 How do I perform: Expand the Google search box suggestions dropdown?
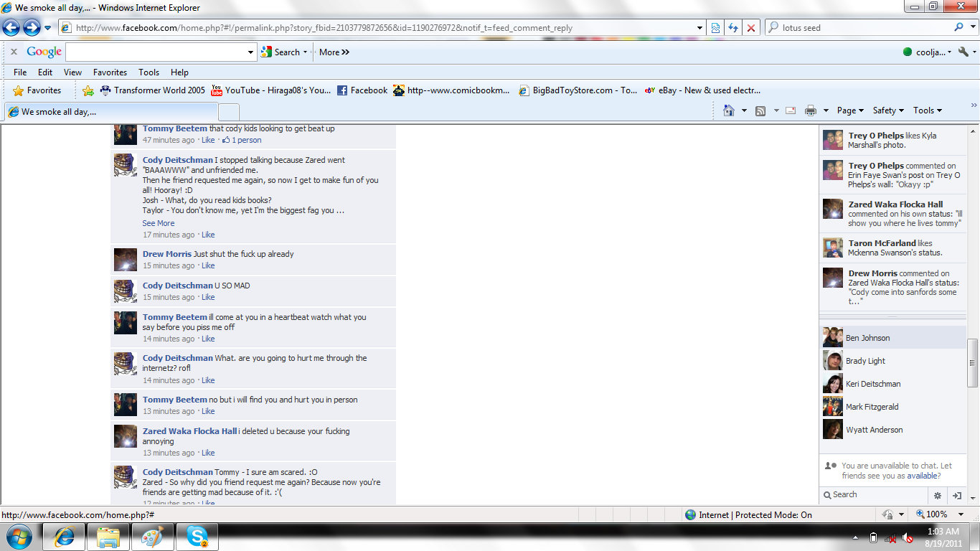pyautogui.click(x=251, y=52)
